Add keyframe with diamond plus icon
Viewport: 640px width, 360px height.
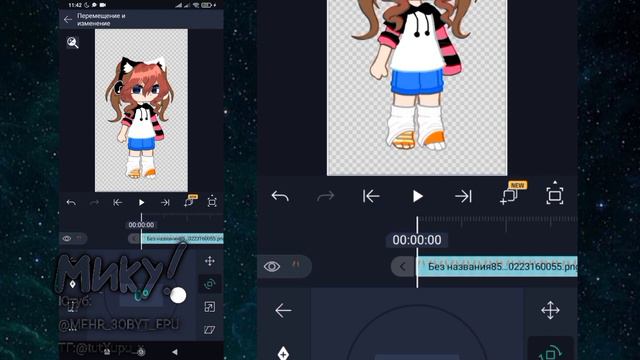[x=283, y=352]
